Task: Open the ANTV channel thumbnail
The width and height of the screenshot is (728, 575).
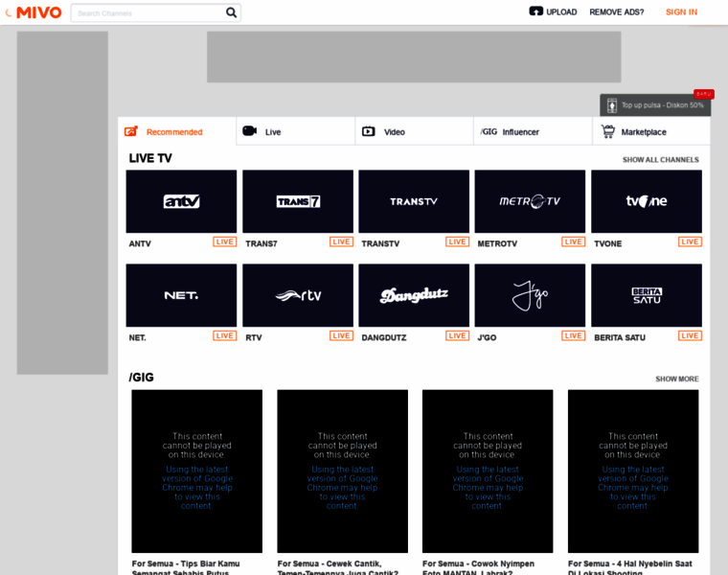Action: pos(181,201)
